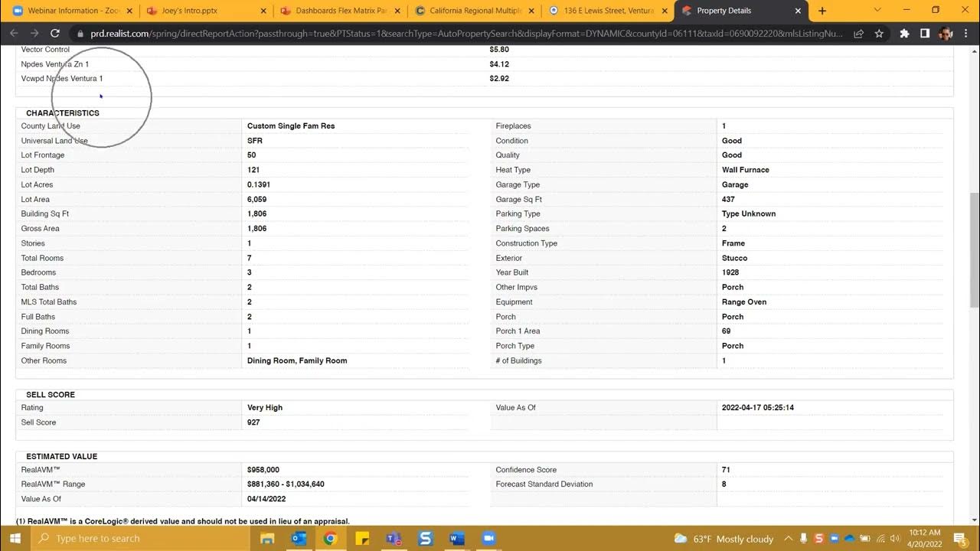Click the CHARACTERISTICS section heading
980x551 pixels.
point(63,113)
